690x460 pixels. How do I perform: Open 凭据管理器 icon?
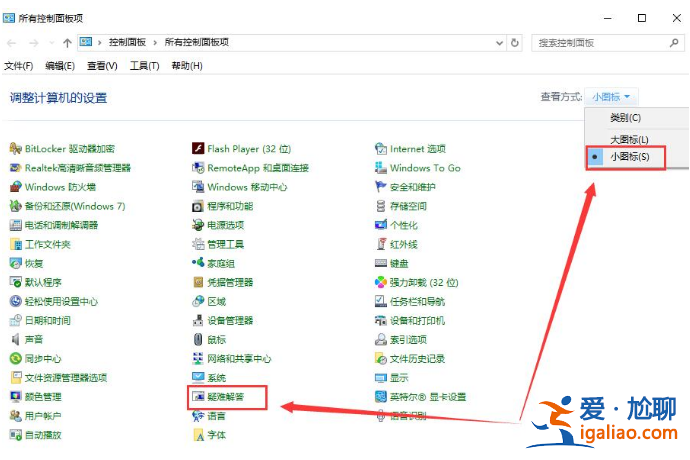198,282
